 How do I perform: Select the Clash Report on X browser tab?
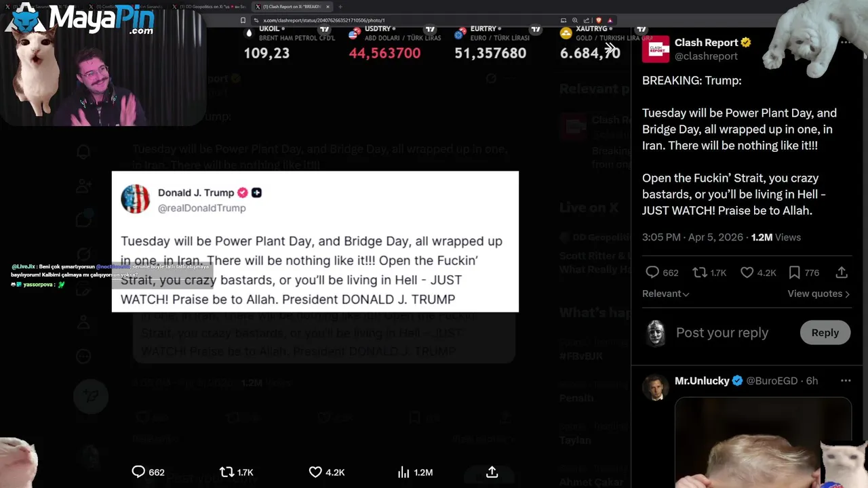pyautogui.click(x=292, y=7)
